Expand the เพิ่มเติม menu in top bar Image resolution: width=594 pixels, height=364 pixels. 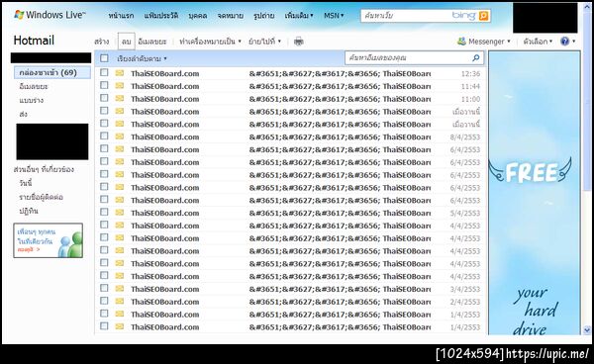pyautogui.click(x=299, y=16)
